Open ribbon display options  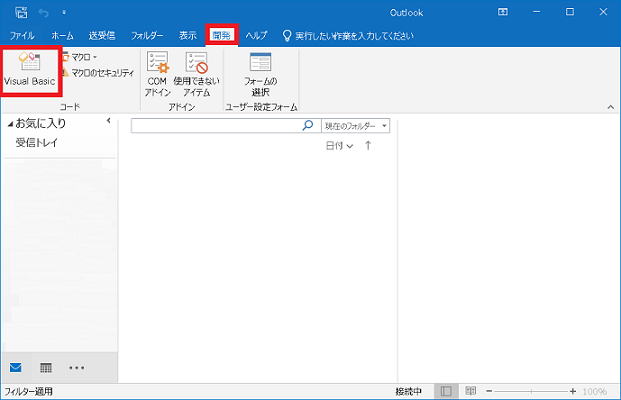click(503, 12)
